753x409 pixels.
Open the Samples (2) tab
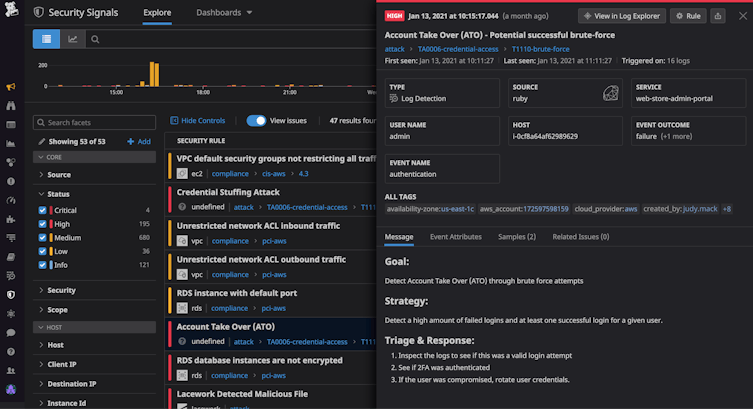click(x=517, y=237)
